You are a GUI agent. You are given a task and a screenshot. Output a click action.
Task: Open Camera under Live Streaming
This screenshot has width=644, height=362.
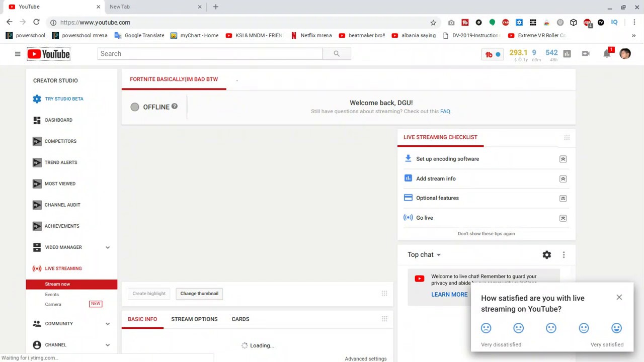point(53,304)
